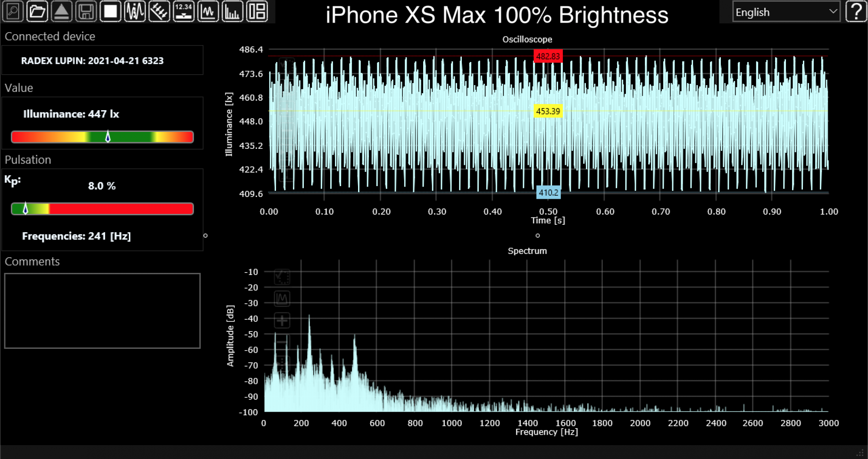Image resolution: width=868 pixels, height=459 pixels.
Task: Click the spectrum chart peak-shape icon
Action: point(282,298)
